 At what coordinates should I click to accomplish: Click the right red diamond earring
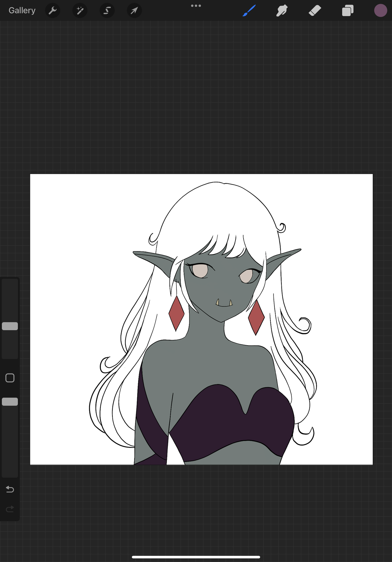(x=256, y=317)
